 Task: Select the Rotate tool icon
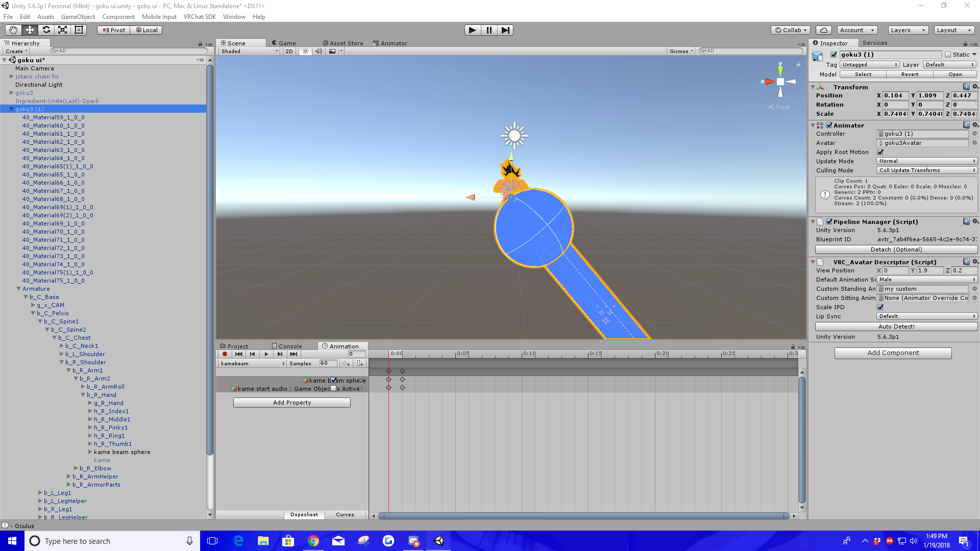[x=46, y=30]
